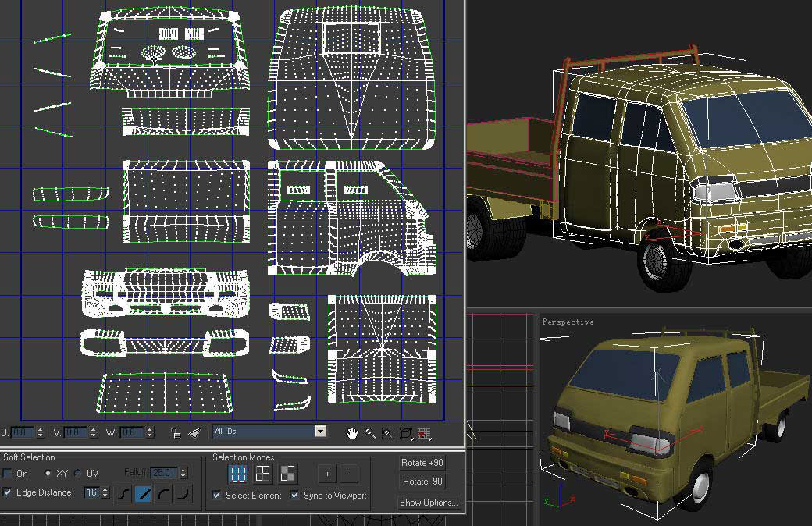This screenshot has width=812, height=526.
Task: Enable Soft Selection On checkbox
Action: [8, 474]
